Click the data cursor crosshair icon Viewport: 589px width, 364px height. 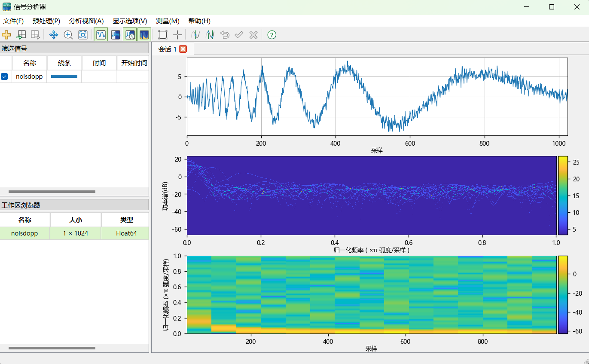pyautogui.click(x=177, y=35)
